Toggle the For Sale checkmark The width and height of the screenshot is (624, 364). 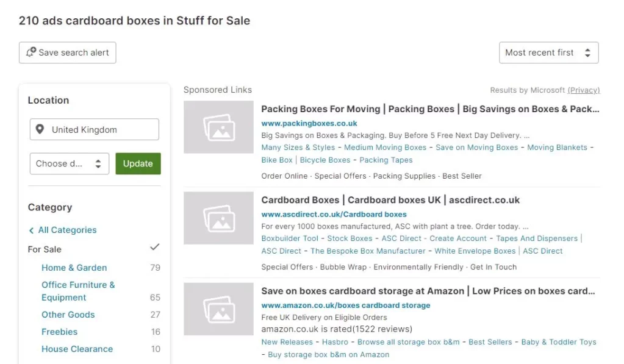pos(155,247)
